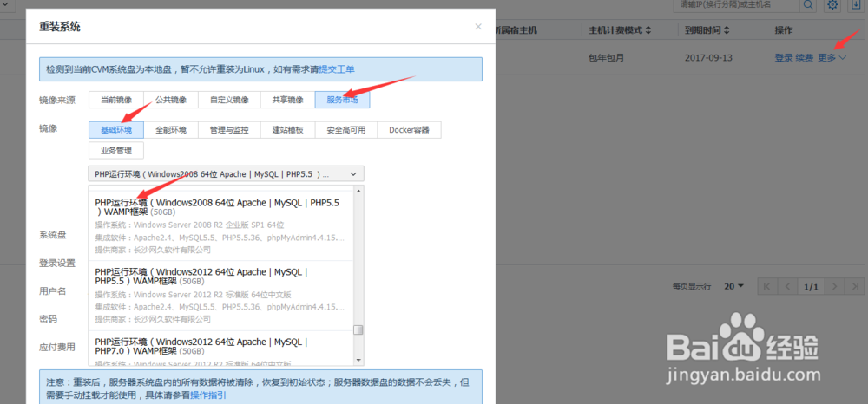This screenshot has height=404, width=868.
Task: Close the 重装系统 dialog with X
Action: click(x=478, y=27)
